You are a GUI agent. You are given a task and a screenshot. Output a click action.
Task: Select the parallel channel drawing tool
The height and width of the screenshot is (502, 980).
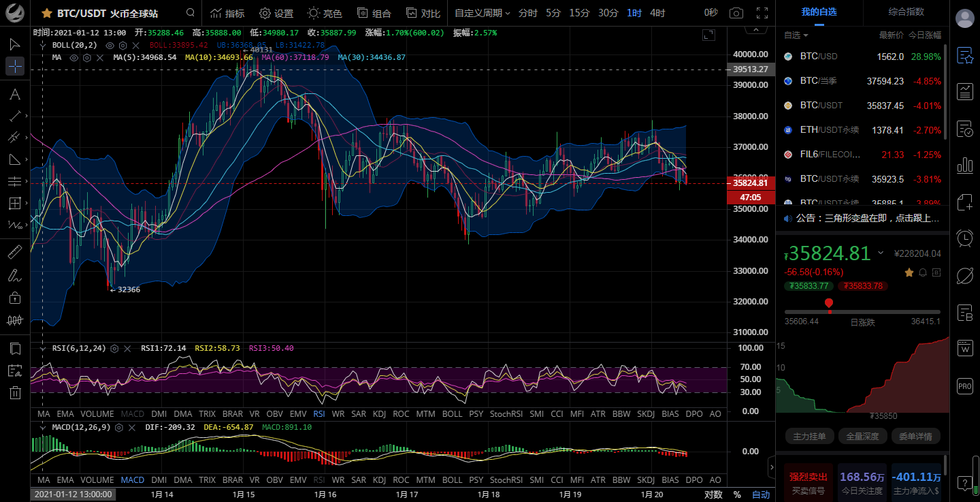[15, 138]
